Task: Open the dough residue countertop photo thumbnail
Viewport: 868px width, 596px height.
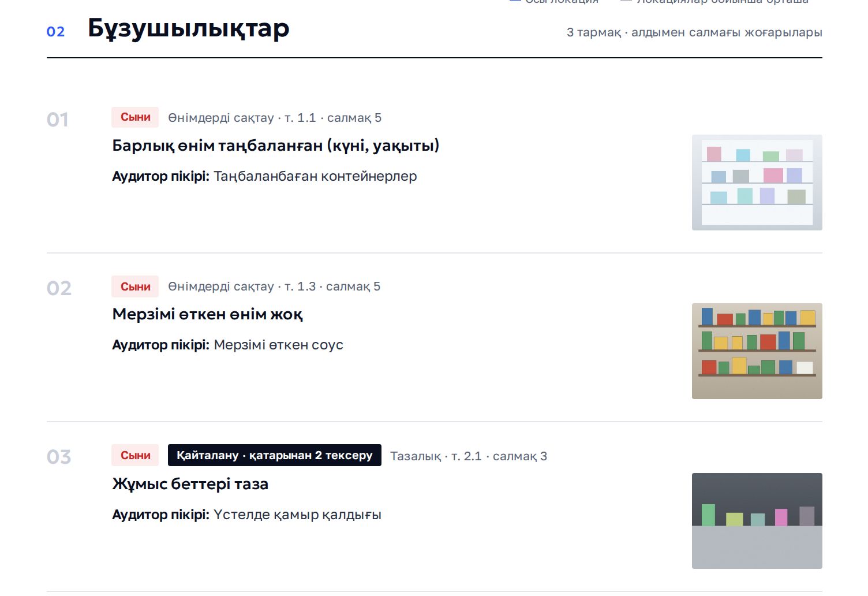Action: 757,521
